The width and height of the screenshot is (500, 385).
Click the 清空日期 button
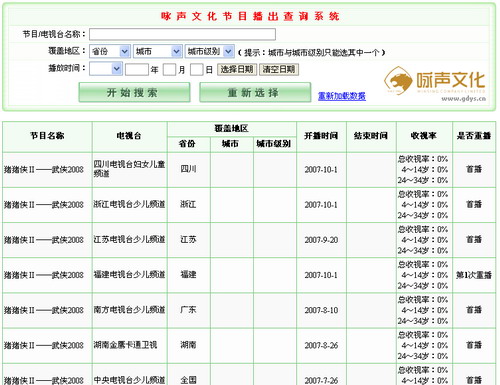tap(279, 69)
